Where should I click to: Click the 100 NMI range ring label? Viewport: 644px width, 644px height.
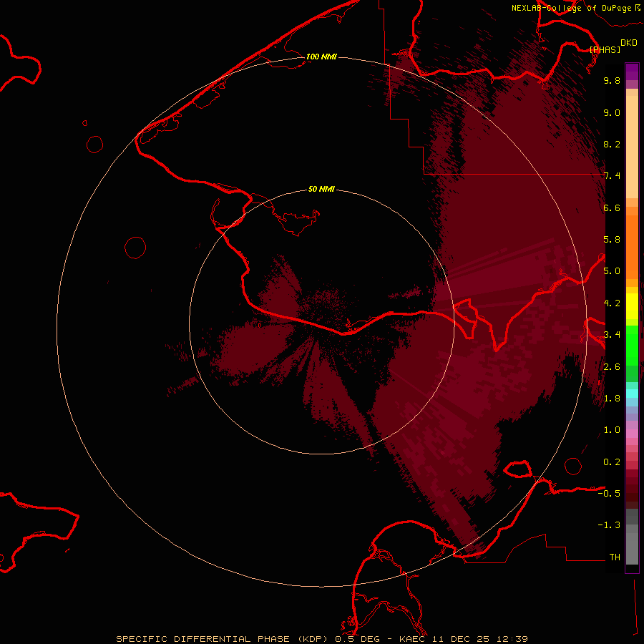321,57
